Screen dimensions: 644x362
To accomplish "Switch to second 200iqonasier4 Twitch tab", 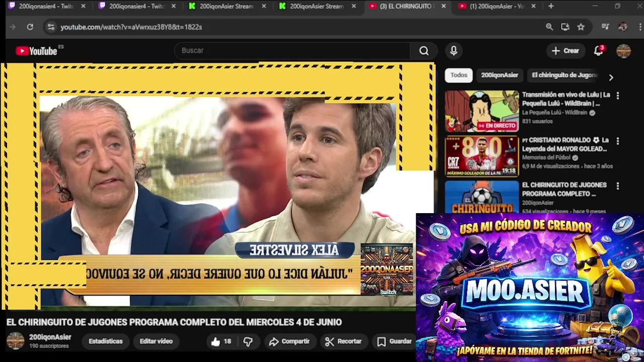I will point(137,6).
